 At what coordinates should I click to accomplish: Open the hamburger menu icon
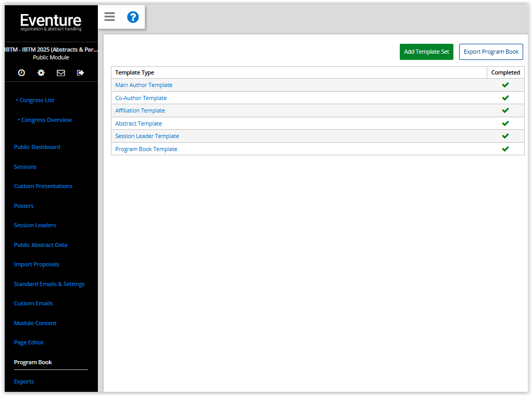(x=109, y=17)
